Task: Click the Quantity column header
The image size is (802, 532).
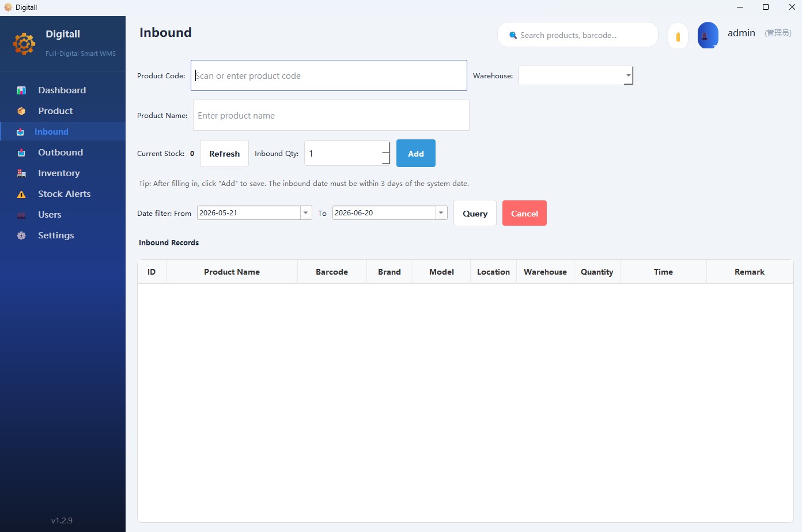Action: pyautogui.click(x=597, y=272)
